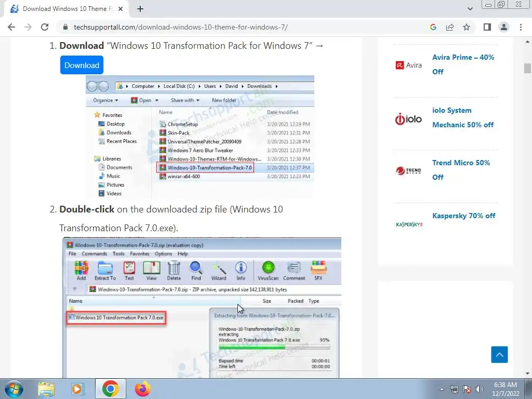Open Kaspersky 70% off link
This screenshot has height=399, width=532.
point(463,216)
